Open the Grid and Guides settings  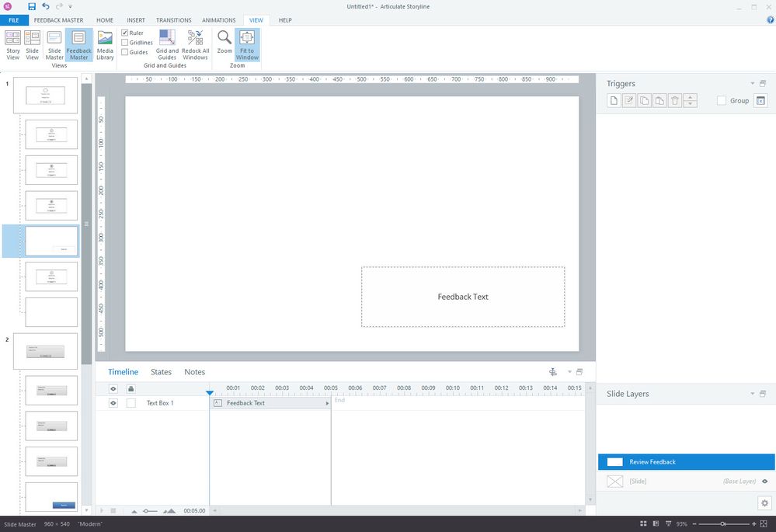(x=167, y=44)
